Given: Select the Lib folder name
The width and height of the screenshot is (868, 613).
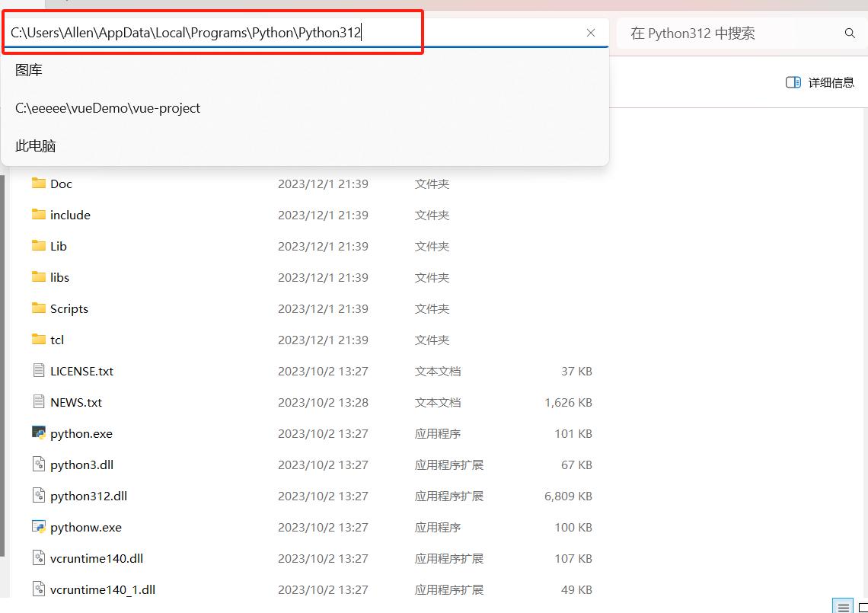Looking at the screenshot, I should point(58,247).
